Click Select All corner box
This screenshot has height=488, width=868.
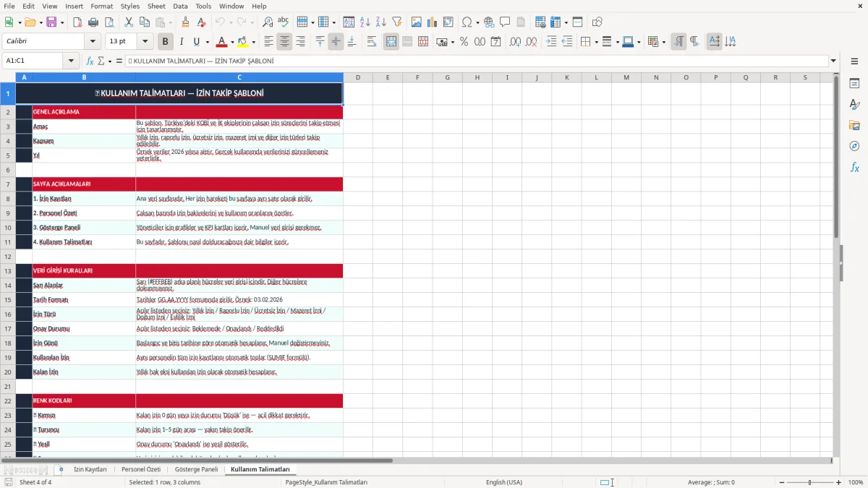click(8, 77)
